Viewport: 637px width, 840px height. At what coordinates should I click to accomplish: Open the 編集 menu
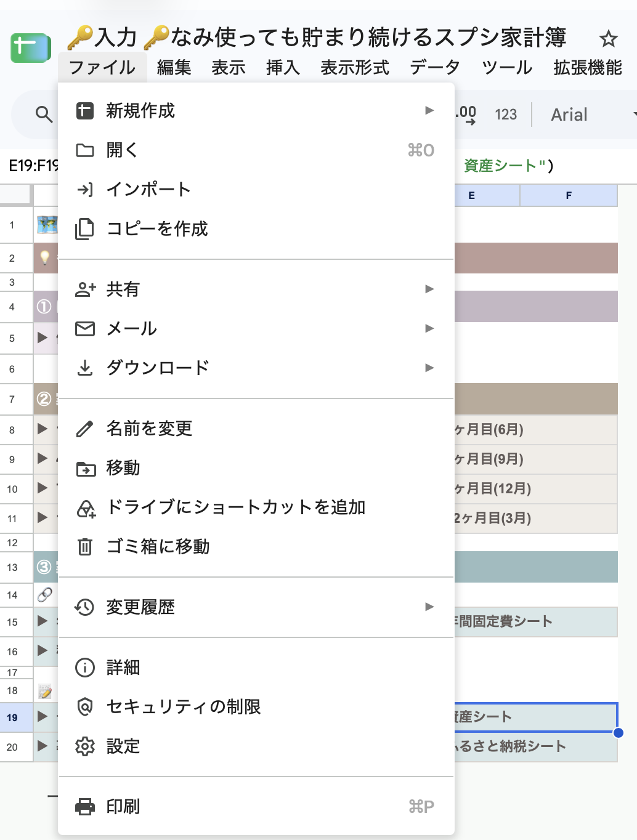click(x=174, y=67)
